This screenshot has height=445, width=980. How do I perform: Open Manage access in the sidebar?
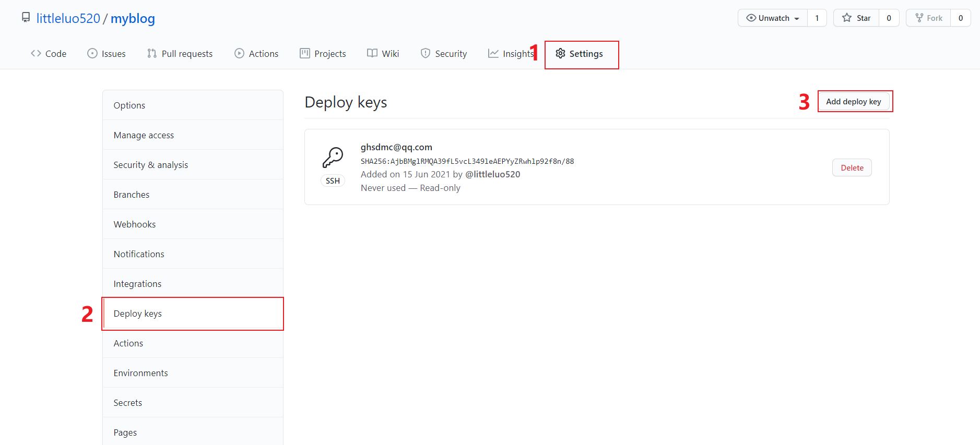[144, 135]
